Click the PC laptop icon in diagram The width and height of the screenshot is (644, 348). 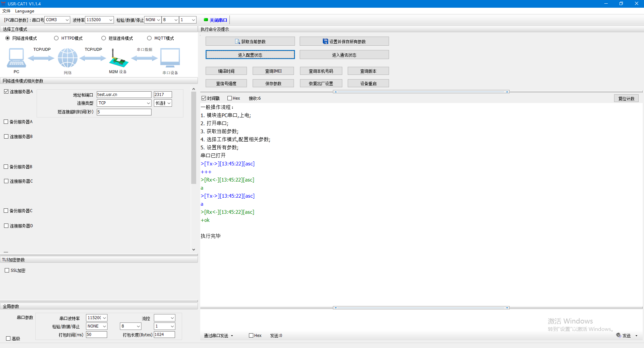pos(16,58)
